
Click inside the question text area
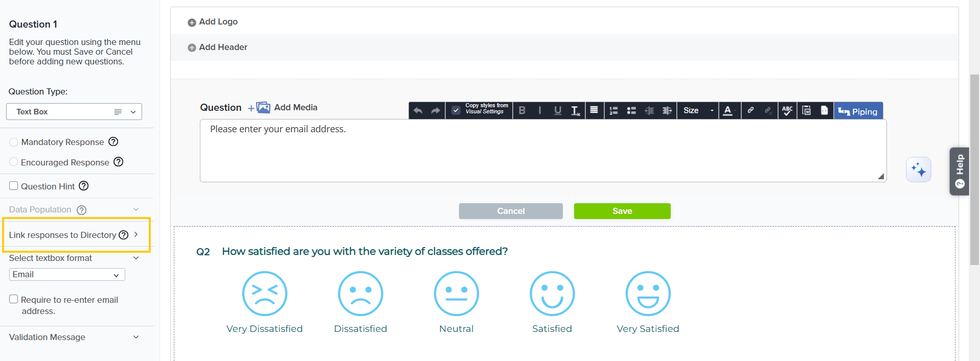pyautogui.click(x=542, y=153)
